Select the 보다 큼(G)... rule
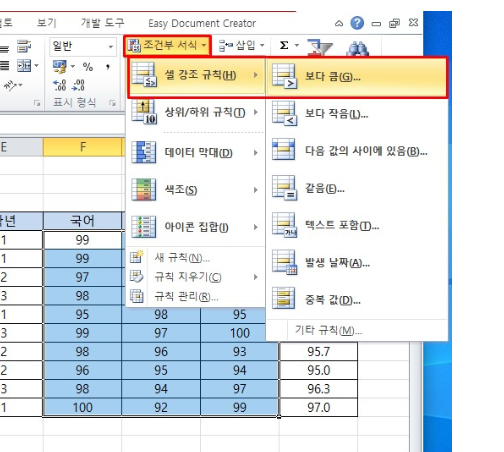The height and width of the screenshot is (452, 504). click(x=357, y=78)
